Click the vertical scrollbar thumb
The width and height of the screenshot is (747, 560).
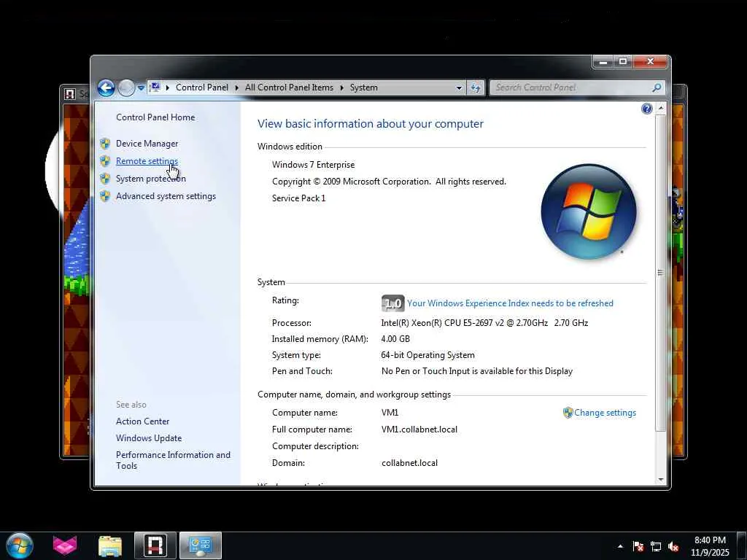click(660, 273)
